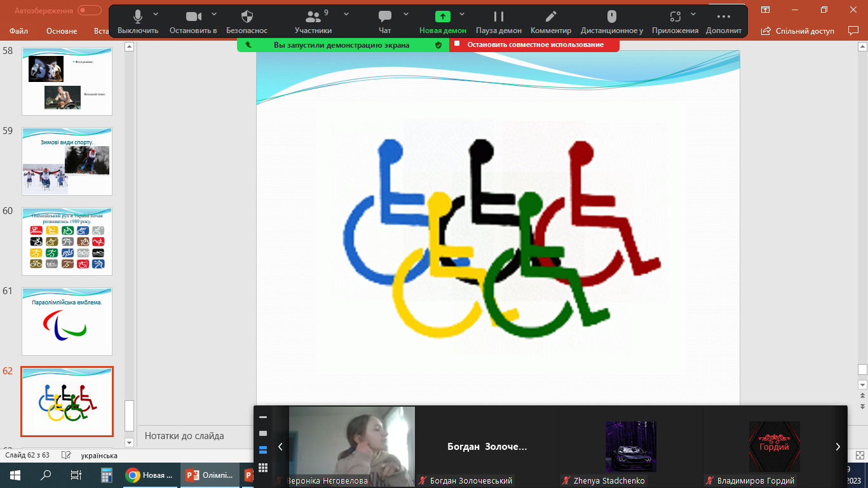Screen dimensions: 868x488
Task: Open audio options arrow next to Выключить
Action: point(156,14)
